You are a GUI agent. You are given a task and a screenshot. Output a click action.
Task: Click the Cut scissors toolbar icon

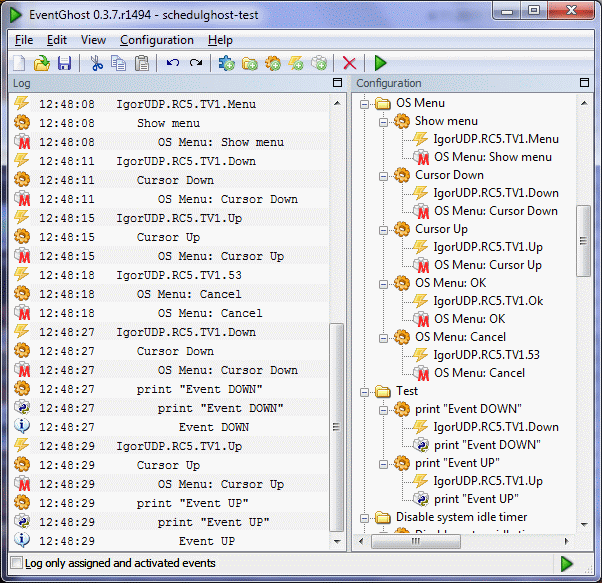click(96, 63)
